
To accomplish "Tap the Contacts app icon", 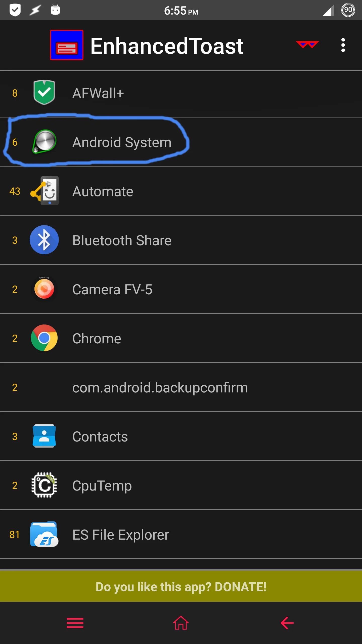I will coord(44,436).
